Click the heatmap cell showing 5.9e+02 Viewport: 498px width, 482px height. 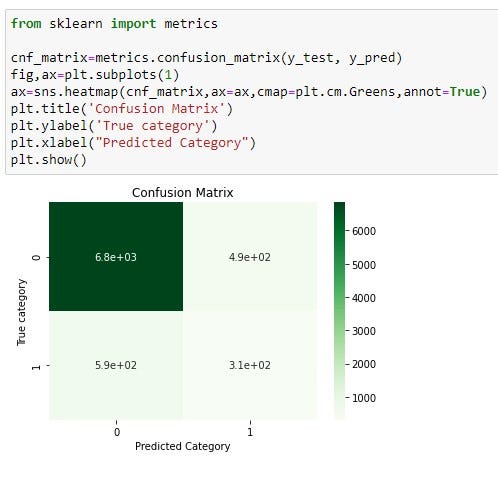coord(116,365)
